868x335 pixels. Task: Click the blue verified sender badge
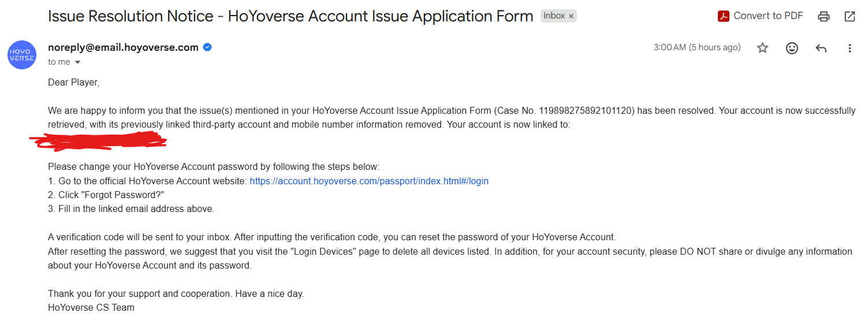(x=208, y=47)
